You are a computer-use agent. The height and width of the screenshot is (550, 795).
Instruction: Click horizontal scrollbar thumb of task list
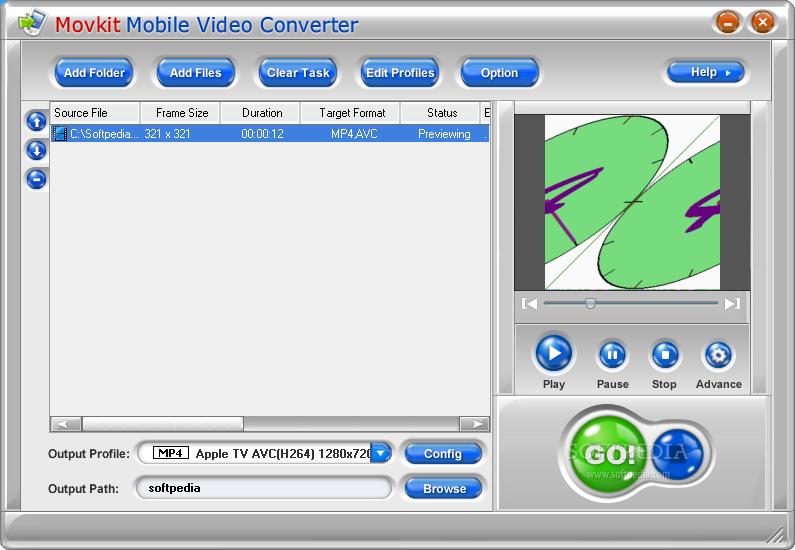coord(163,424)
